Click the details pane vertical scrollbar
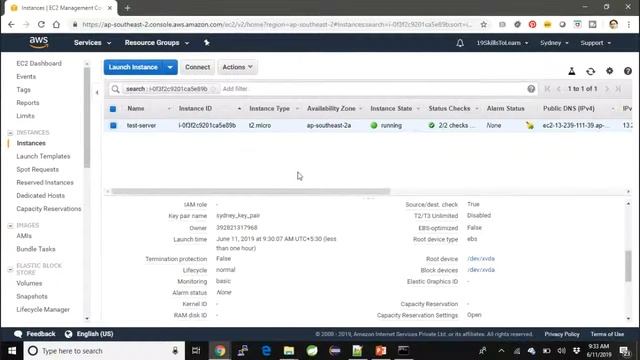Screen dimensions: 640x360 628,266
